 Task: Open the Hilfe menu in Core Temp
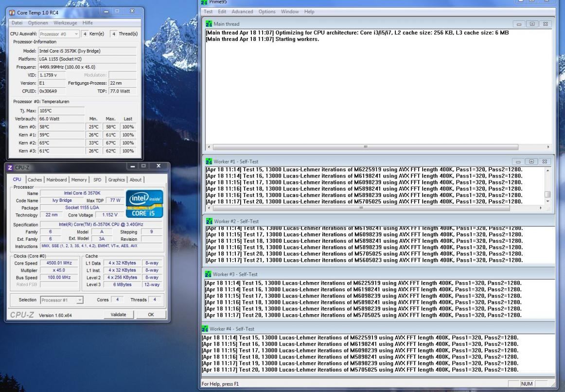click(88, 23)
